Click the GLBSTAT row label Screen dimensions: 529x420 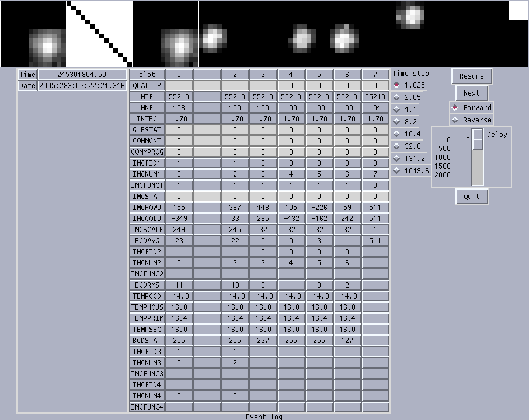(x=147, y=130)
